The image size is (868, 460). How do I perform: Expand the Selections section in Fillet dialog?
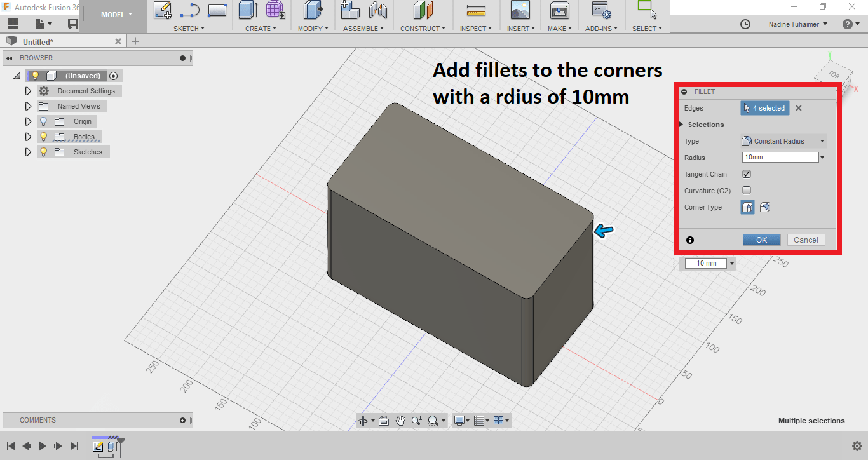(x=682, y=125)
